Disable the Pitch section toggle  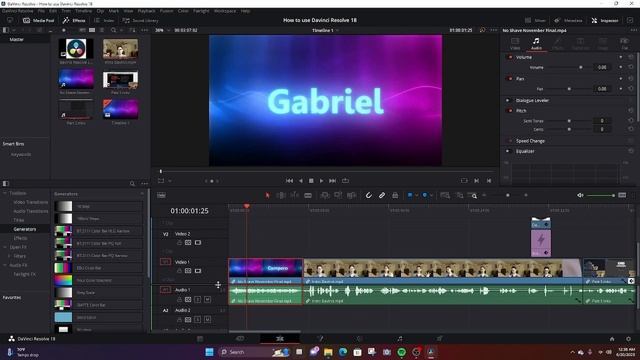(x=510, y=111)
